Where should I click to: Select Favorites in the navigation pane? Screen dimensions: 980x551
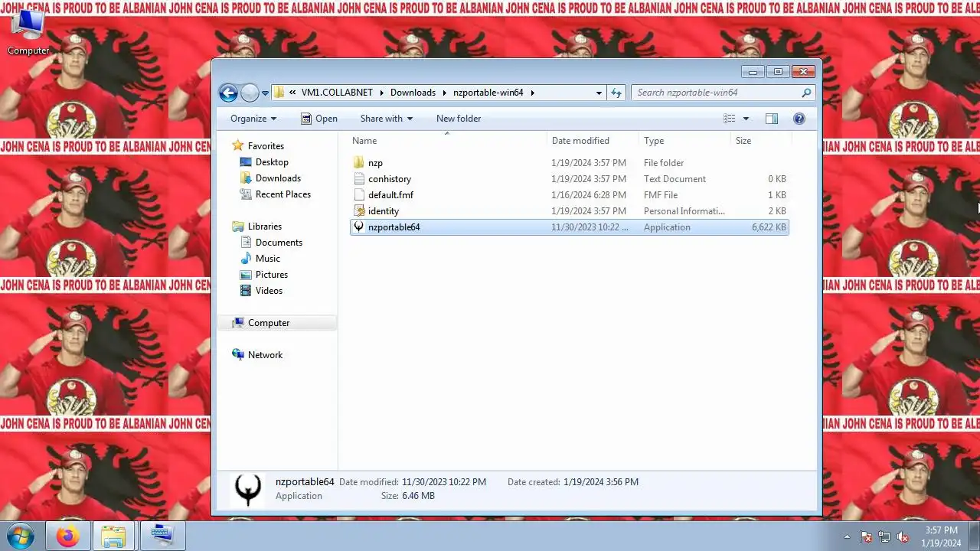[x=266, y=146]
